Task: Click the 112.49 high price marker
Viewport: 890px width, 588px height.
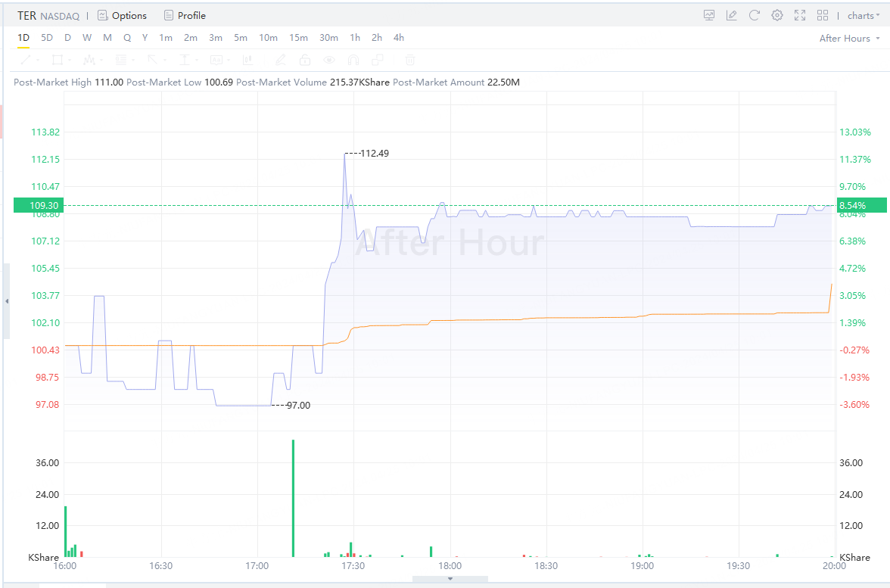Action: tap(375, 153)
